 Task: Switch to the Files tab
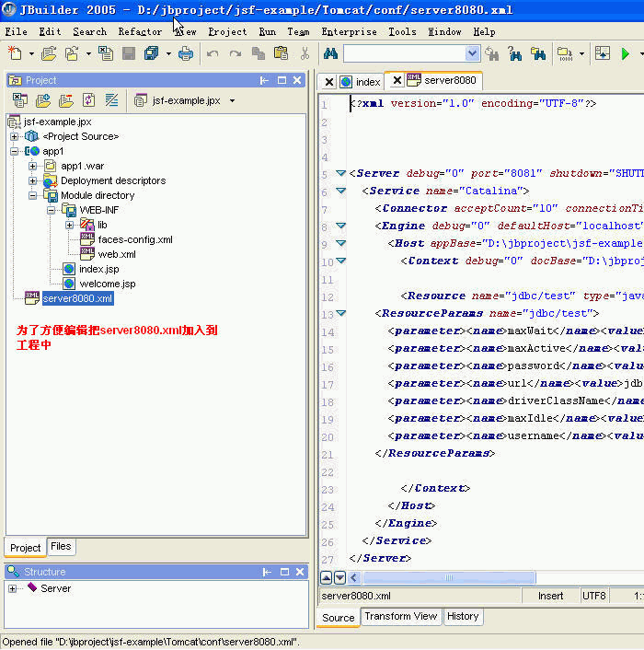pos(61,546)
